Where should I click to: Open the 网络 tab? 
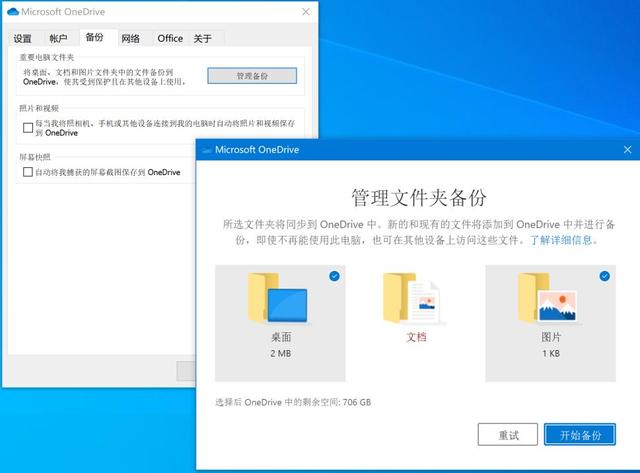click(x=131, y=39)
